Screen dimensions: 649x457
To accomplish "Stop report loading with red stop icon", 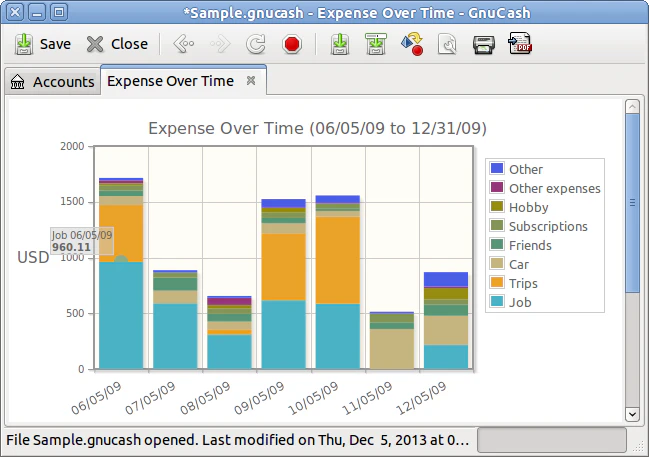I will [292, 44].
